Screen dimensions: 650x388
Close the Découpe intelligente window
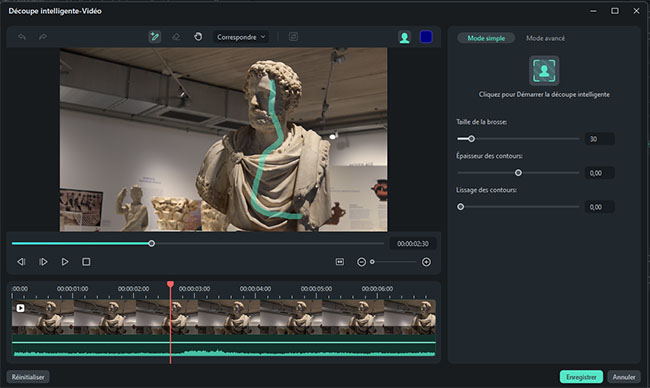pyautogui.click(x=636, y=11)
